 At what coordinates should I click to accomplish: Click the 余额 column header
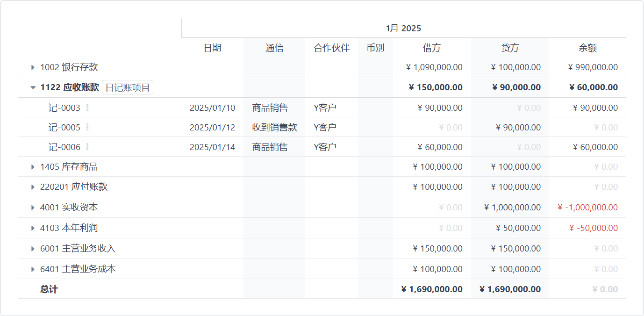pos(587,48)
